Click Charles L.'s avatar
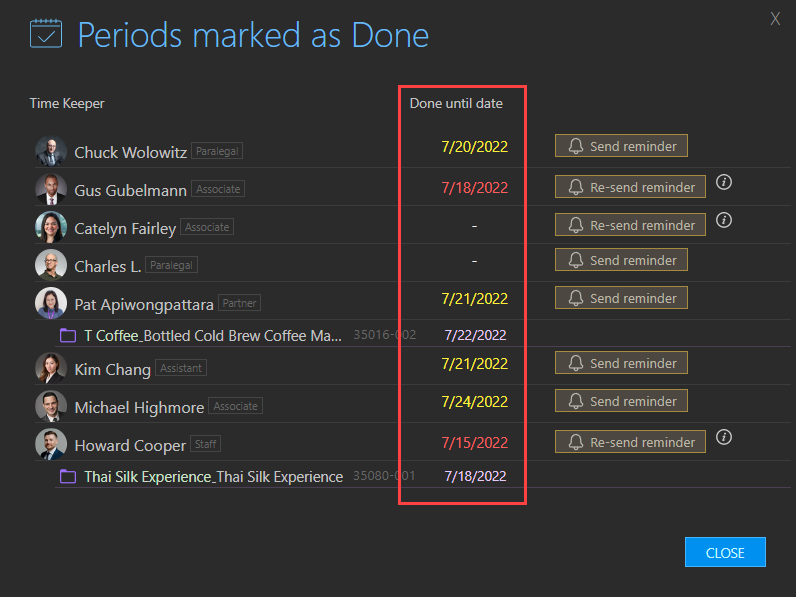796x597 pixels. pos(51,265)
